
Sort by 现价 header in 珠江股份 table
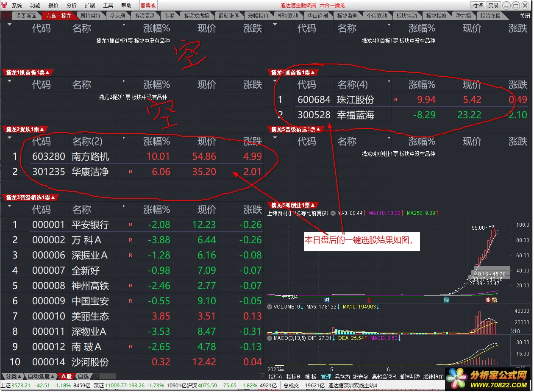[x=472, y=85]
